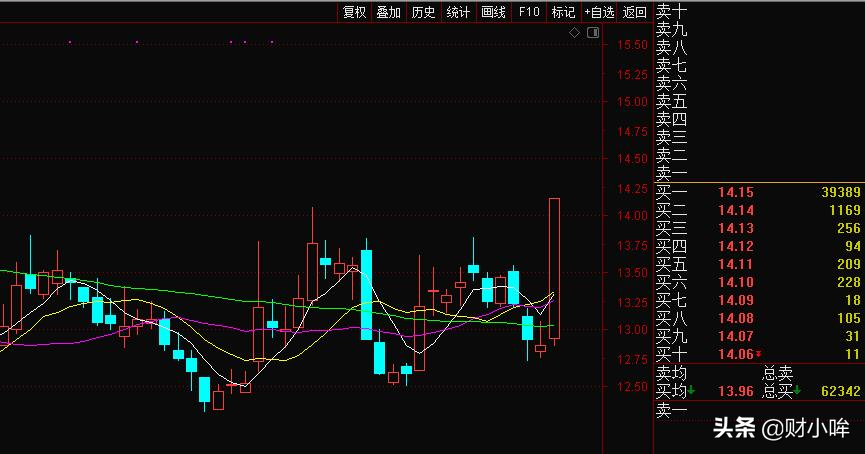Toggle the side panel layout icon

click(x=593, y=33)
